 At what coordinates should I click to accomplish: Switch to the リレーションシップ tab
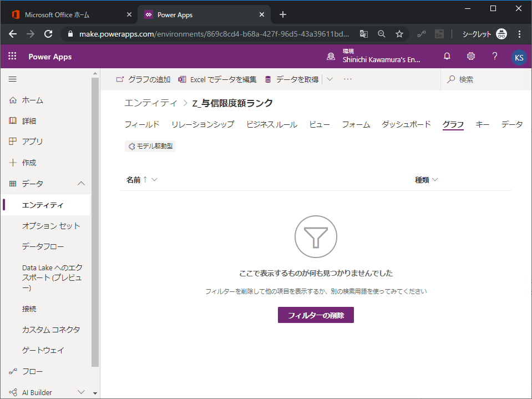(x=203, y=124)
